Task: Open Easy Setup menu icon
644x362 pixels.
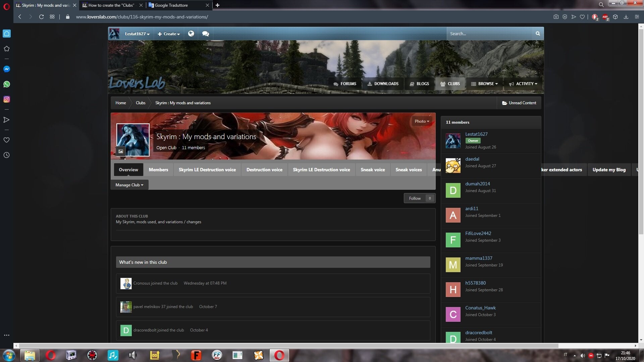Action: click(x=637, y=17)
